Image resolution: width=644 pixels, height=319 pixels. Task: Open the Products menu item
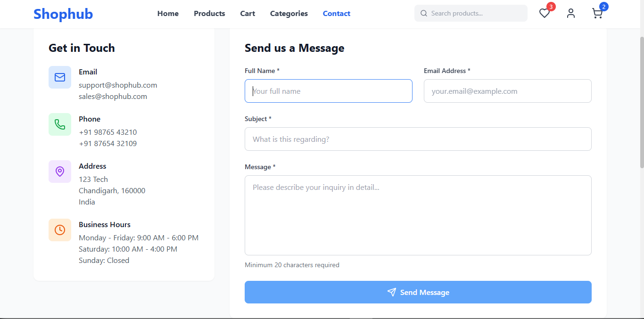[209, 14]
